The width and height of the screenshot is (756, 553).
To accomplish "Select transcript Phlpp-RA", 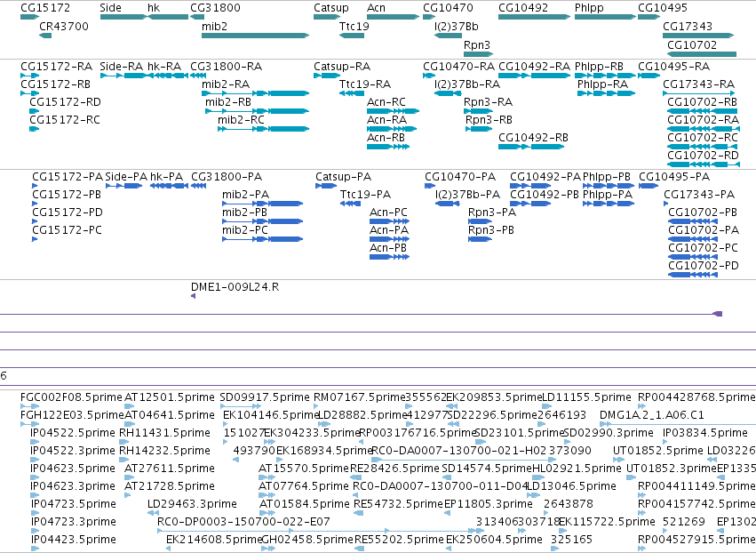I will (x=602, y=84).
